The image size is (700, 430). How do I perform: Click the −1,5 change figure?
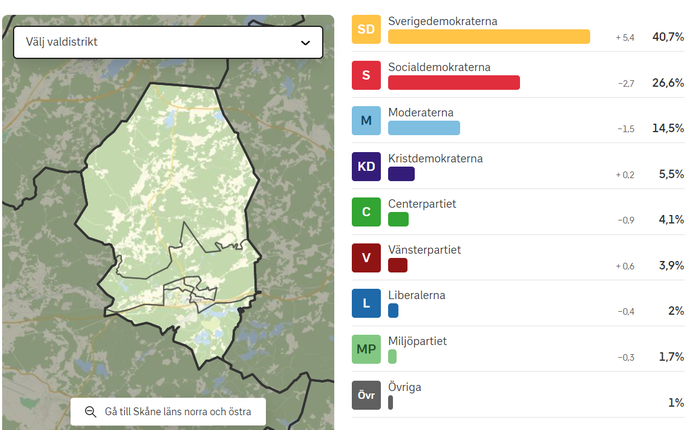(626, 129)
